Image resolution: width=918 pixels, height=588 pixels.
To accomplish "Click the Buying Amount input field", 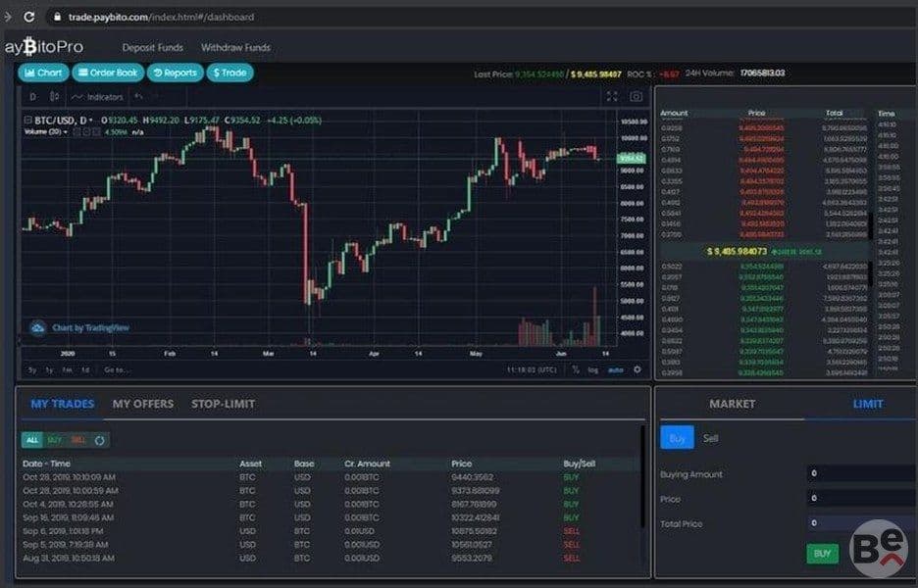I will (x=862, y=473).
